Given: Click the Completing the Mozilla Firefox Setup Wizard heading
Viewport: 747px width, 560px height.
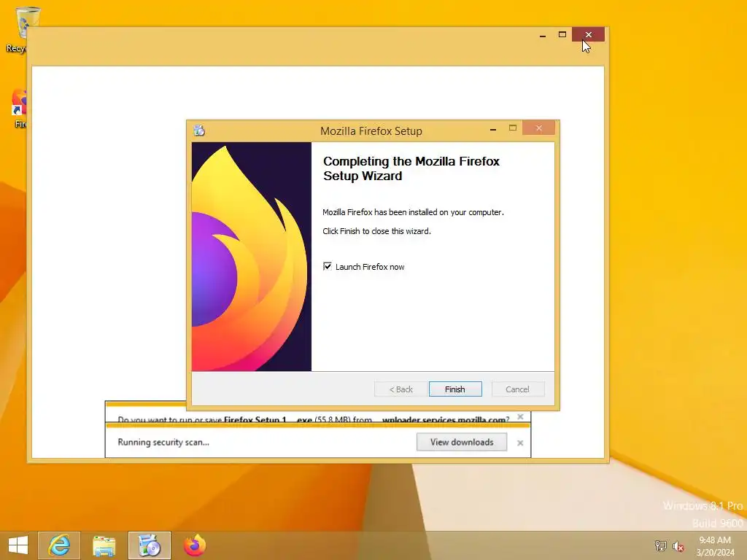Looking at the screenshot, I should click(411, 168).
